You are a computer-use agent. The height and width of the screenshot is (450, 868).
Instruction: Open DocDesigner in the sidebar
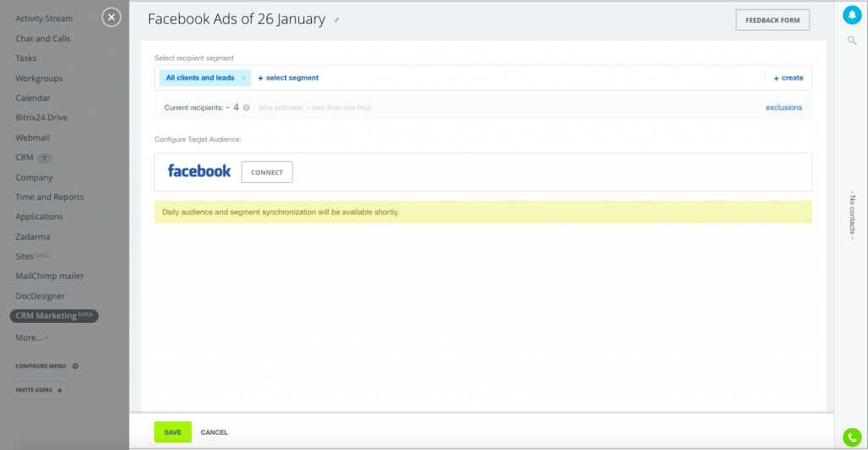40,296
